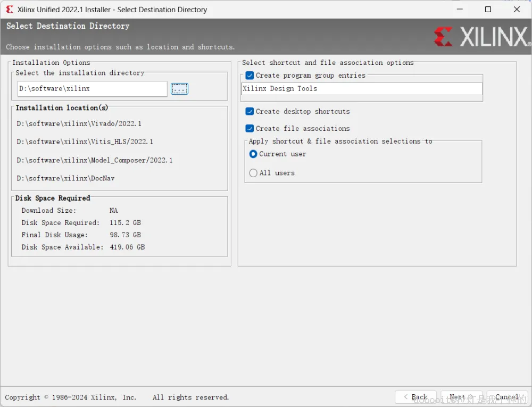Click the Xilinx installer title bar icon
532x407 pixels.
(10, 10)
